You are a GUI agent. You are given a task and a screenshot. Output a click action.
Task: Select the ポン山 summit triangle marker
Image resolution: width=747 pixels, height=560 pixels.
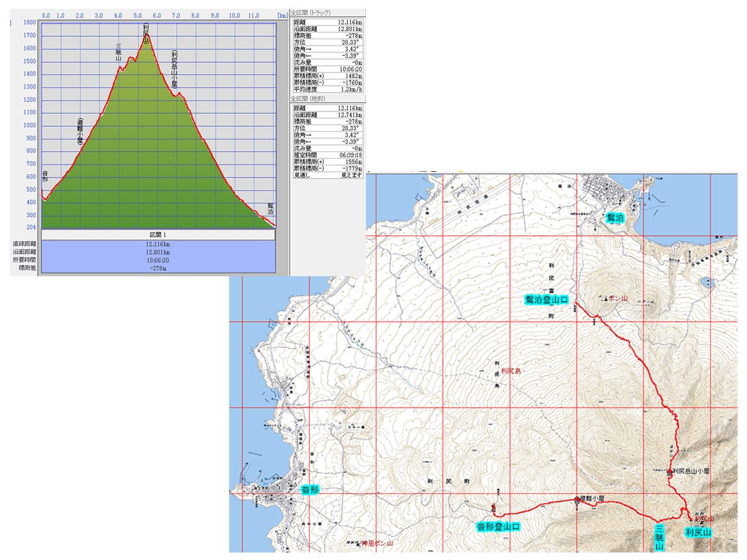coord(606,299)
